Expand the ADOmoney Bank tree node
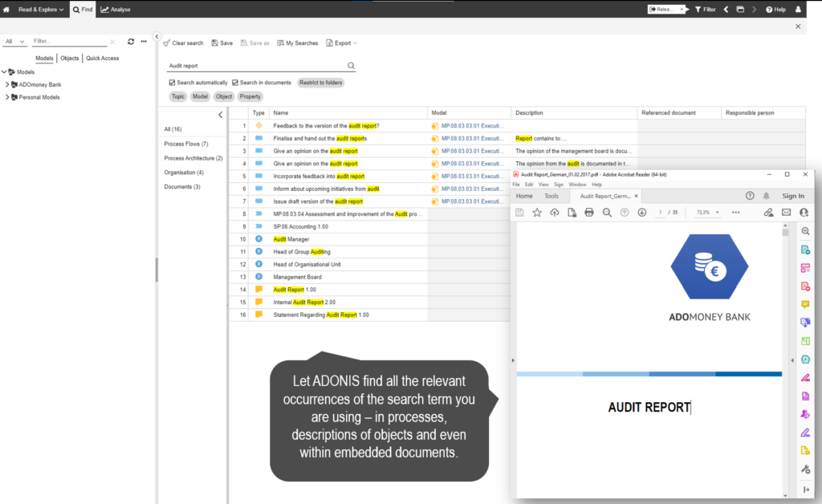This screenshot has height=504, width=822. pyautogui.click(x=9, y=84)
